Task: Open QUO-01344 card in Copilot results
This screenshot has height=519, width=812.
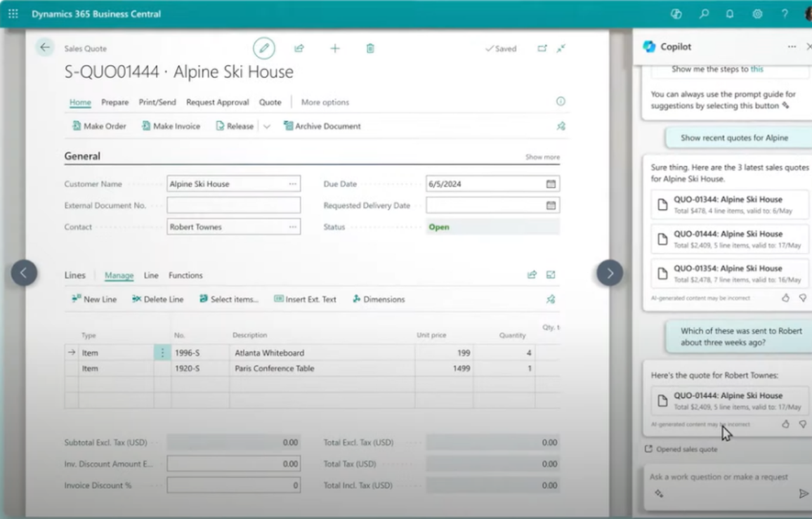Action: click(x=730, y=204)
